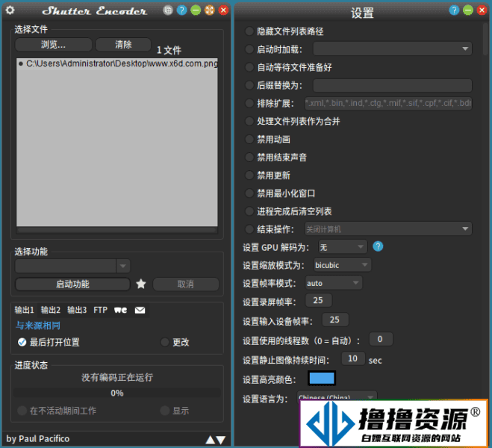Click the screen record frame rate field
The height and width of the screenshot is (448, 492).
point(319,301)
